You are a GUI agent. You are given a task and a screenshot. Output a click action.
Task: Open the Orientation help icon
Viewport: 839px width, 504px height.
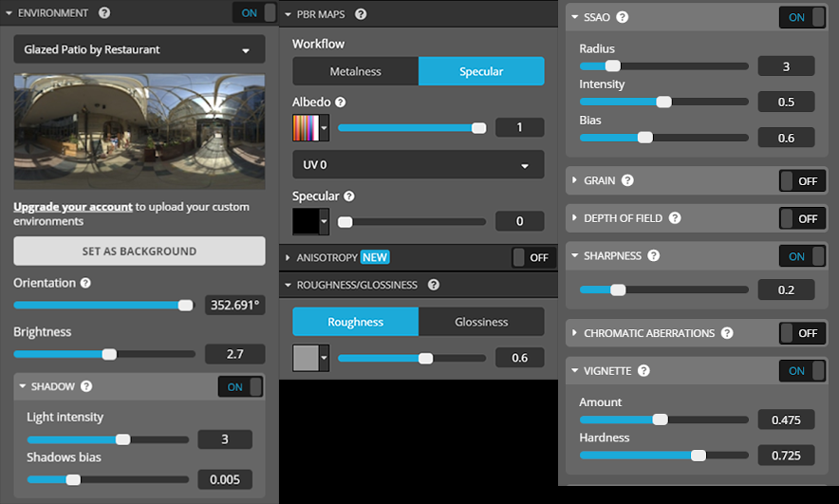[x=85, y=283]
